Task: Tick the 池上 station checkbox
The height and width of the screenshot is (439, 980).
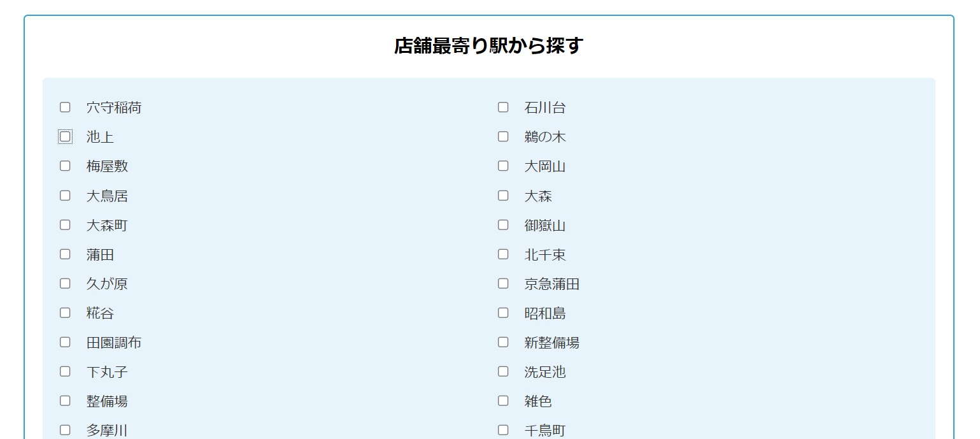Action: [65, 136]
